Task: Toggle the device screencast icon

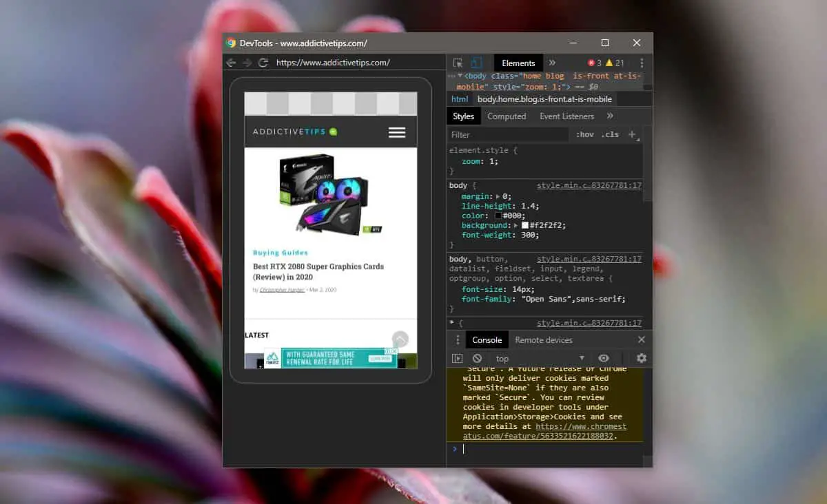Action: click(476, 63)
